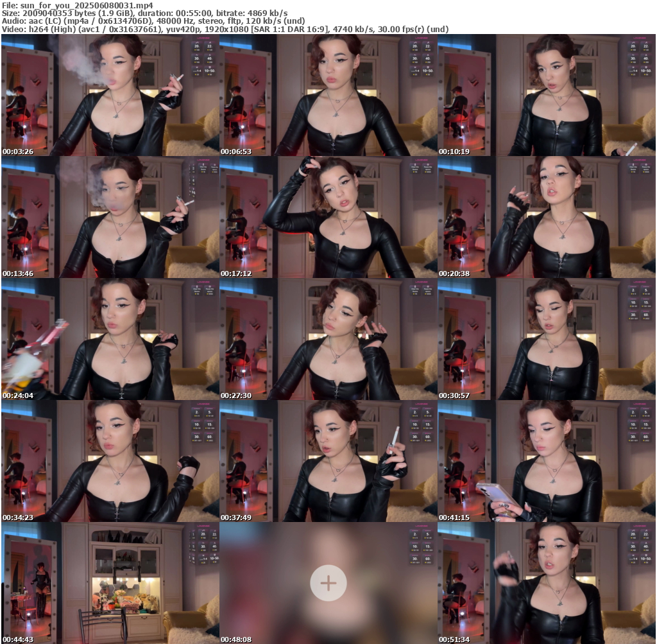Viewport: 657px width, 644px height.
Task: Pick the frame stamped 00:13:46
Action: pos(110,217)
